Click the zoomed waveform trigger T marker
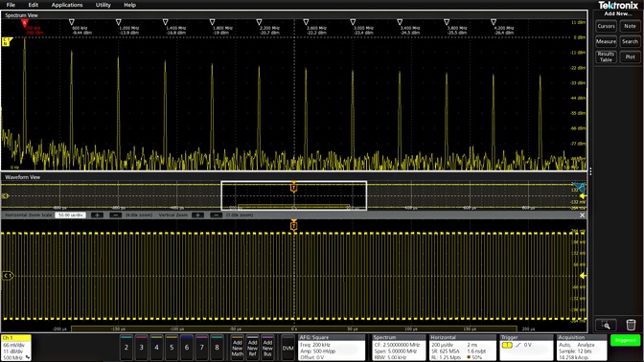Screen dimensions: 644x362 click(x=293, y=225)
